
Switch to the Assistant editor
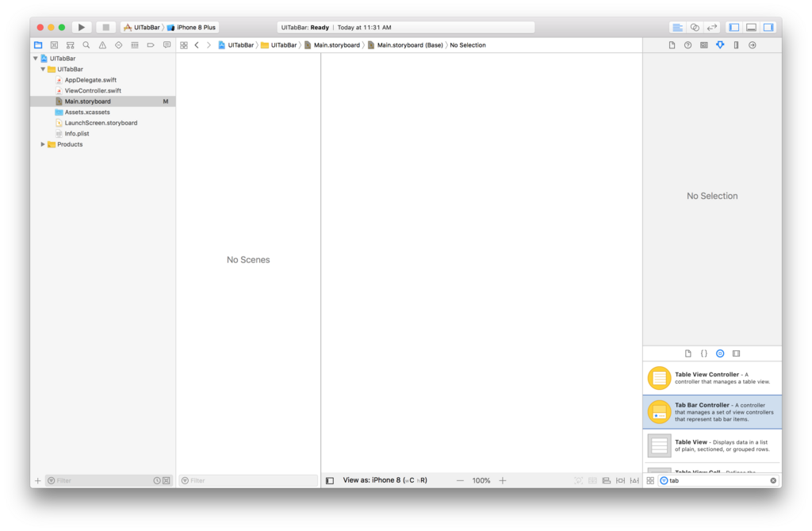coord(695,27)
